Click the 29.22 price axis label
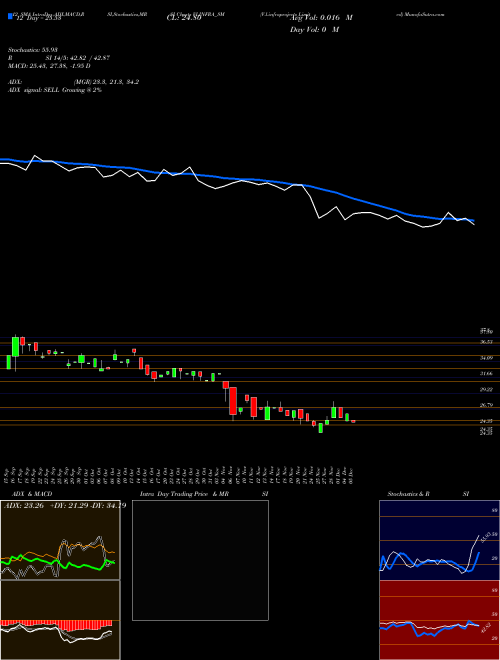 [x=487, y=389]
